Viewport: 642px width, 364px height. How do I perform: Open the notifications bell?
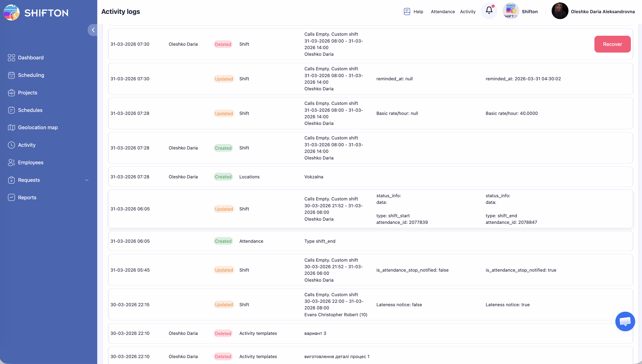(x=489, y=10)
